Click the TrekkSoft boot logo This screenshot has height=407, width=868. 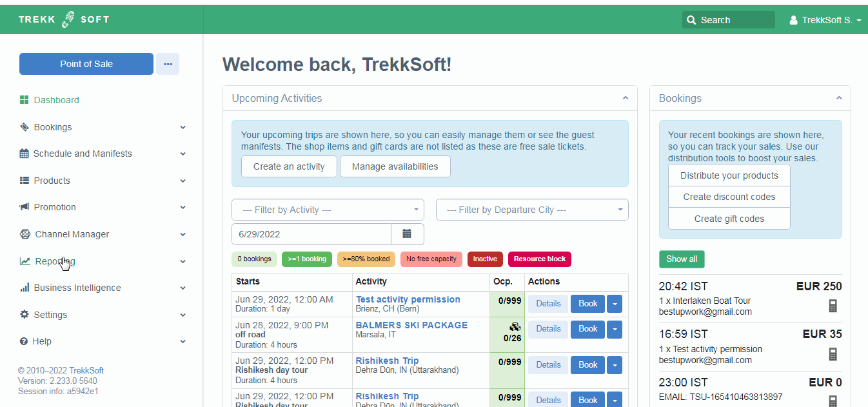(x=68, y=19)
